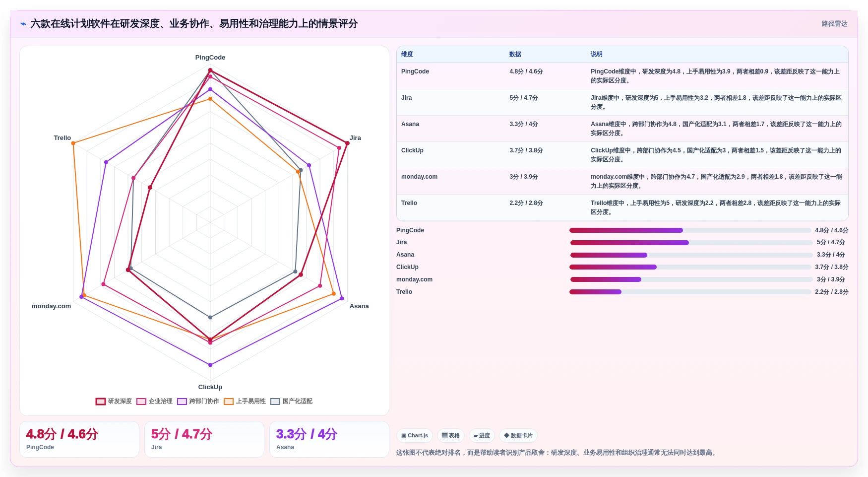Click the chart title heading text
The image size is (868, 477).
[x=194, y=24]
